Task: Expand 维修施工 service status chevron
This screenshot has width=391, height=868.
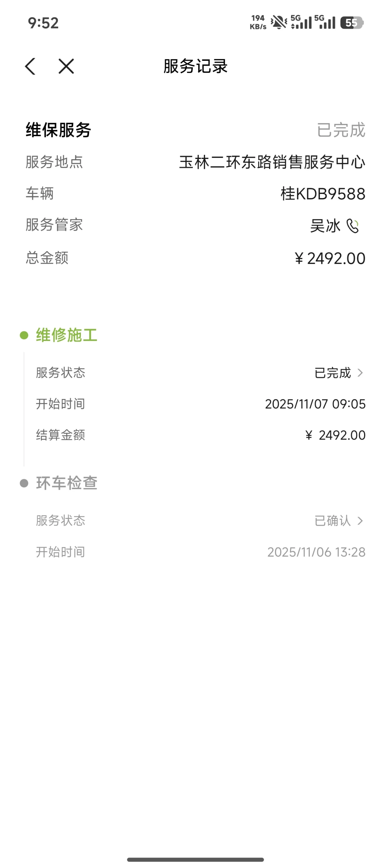Action: pyautogui.click(x=360, y=373)
